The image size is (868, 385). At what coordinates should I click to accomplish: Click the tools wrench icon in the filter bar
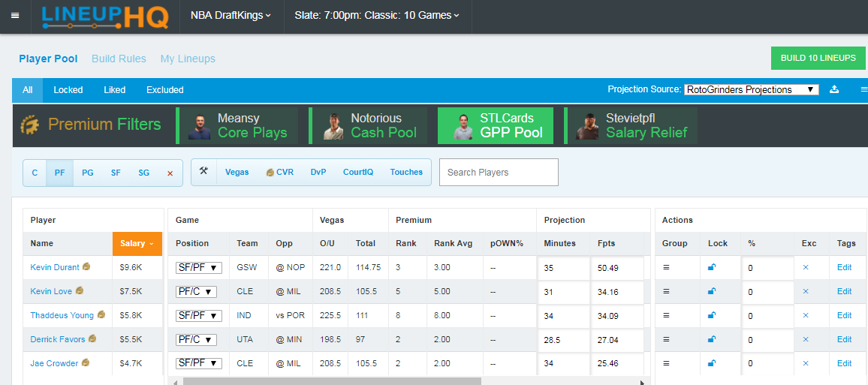pos(203,171)
